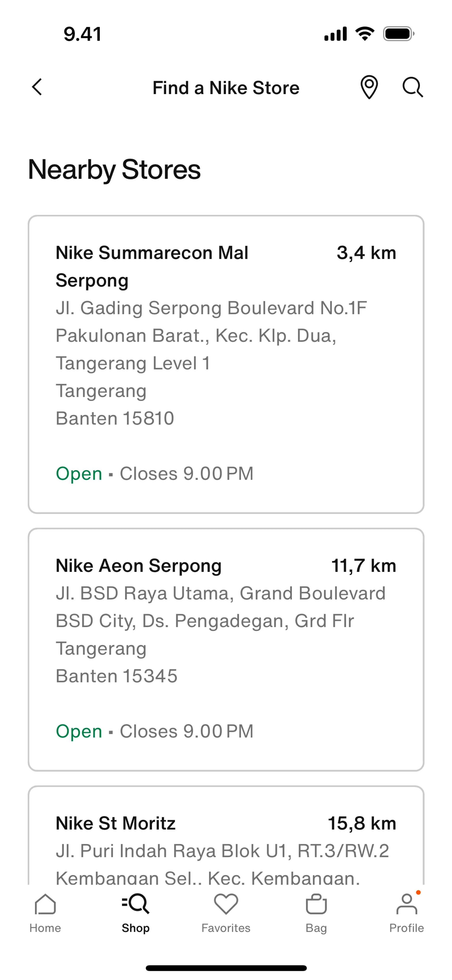
Task: Tap Aeon Serpong Closes 9.00 PM text
Action: tap(186, 731)
